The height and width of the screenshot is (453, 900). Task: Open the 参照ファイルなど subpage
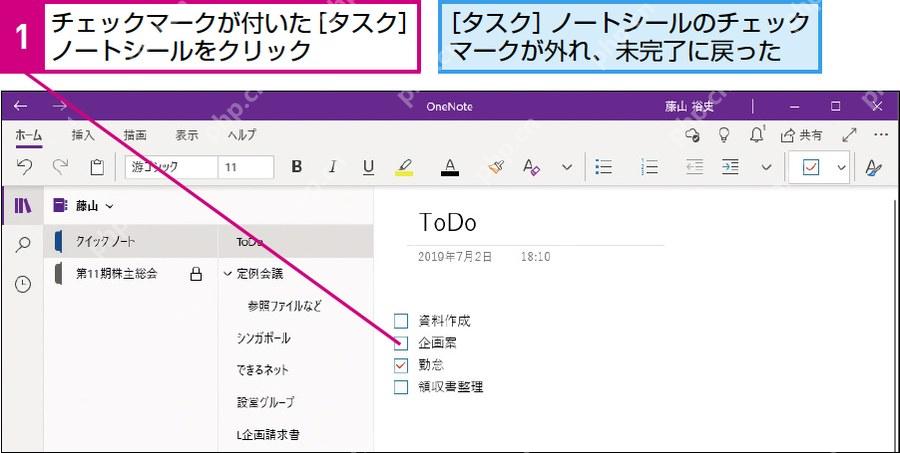point(284,306)
